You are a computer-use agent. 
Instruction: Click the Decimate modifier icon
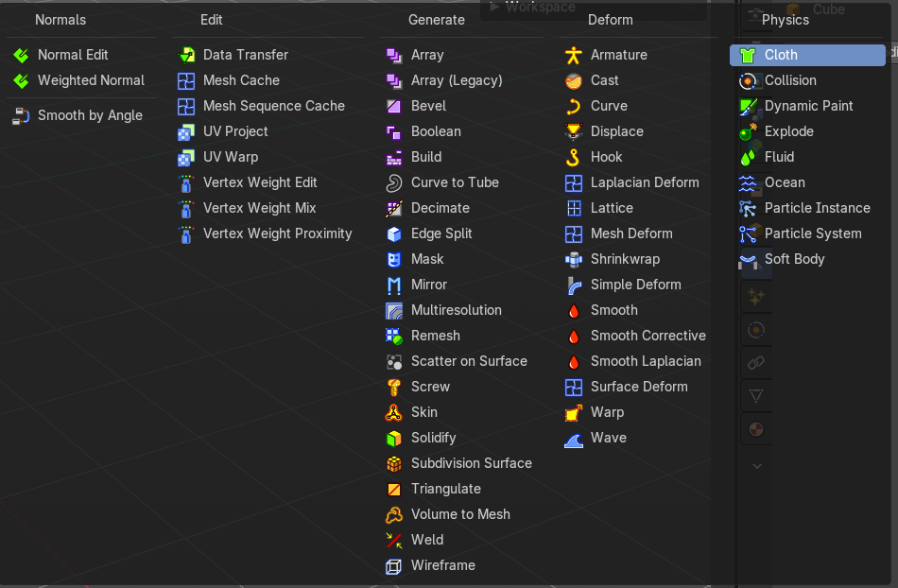click(394, 208)
